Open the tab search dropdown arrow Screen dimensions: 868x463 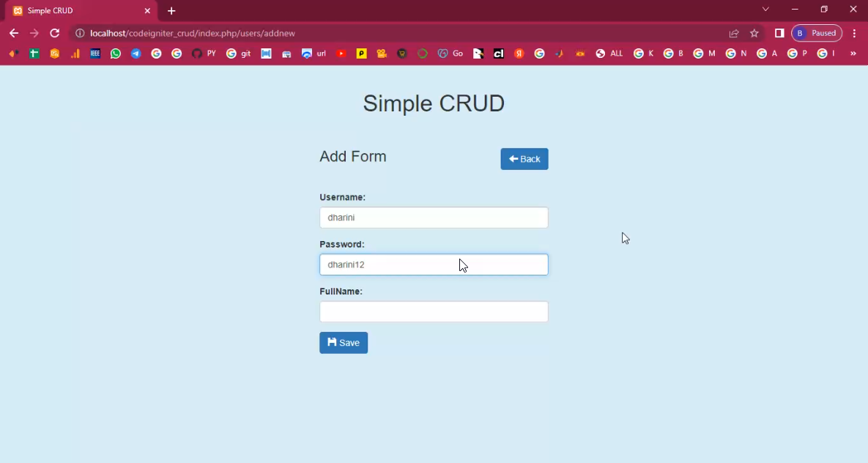tap(765, 10)
